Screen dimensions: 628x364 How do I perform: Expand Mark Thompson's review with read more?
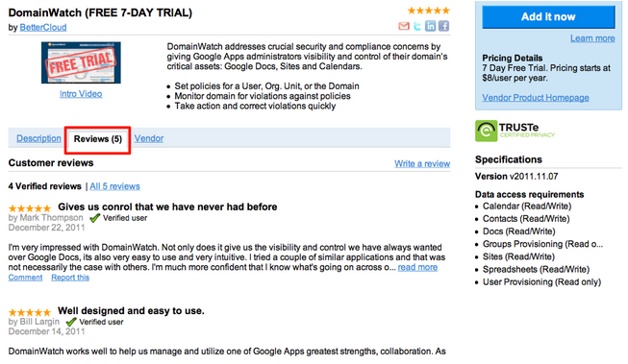(417, 267)
